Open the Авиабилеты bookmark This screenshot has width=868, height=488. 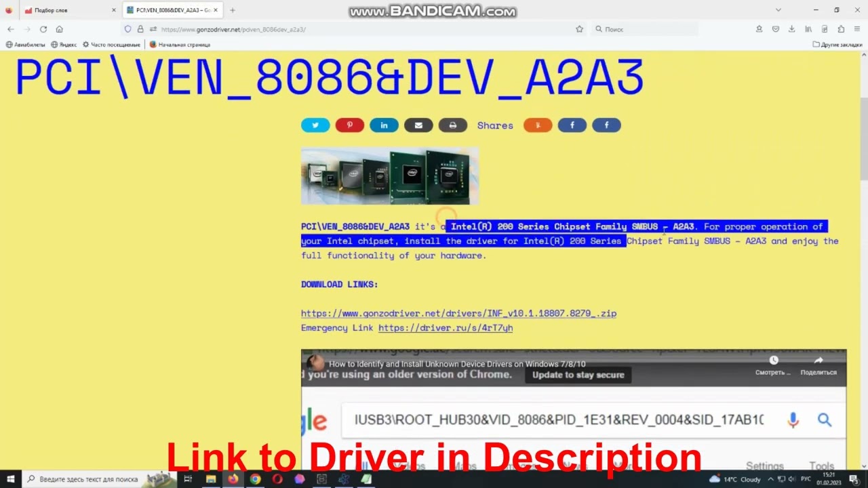[25, 45]
